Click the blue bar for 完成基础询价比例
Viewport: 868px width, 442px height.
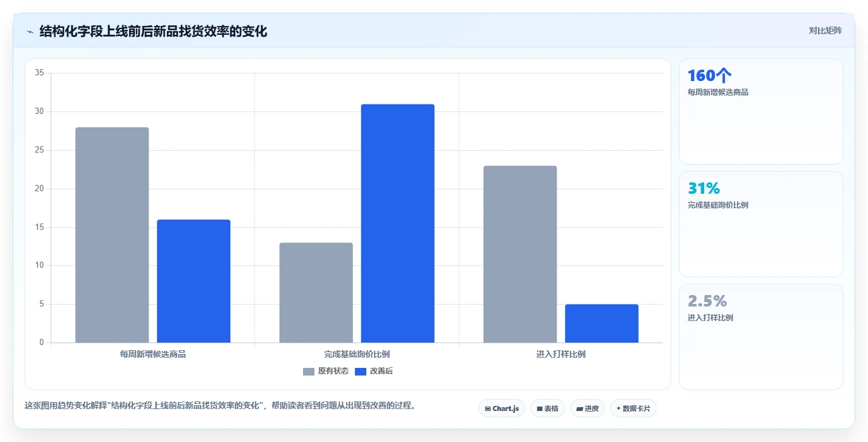398,224
